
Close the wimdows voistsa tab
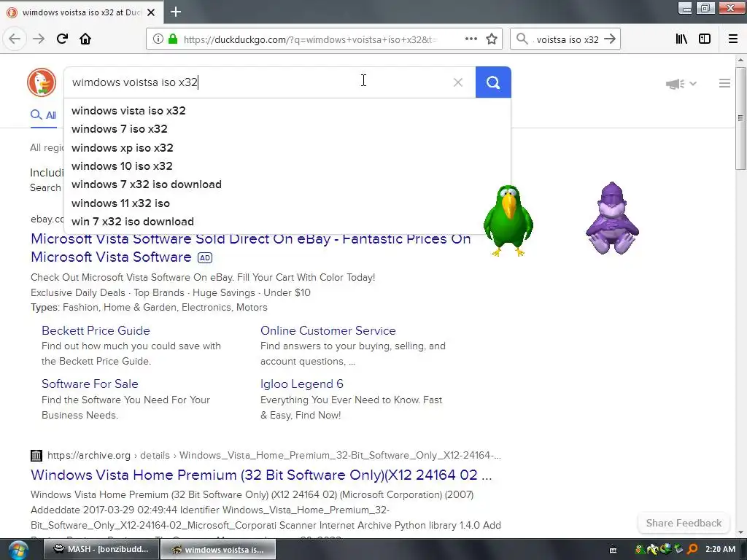[151, 12]
